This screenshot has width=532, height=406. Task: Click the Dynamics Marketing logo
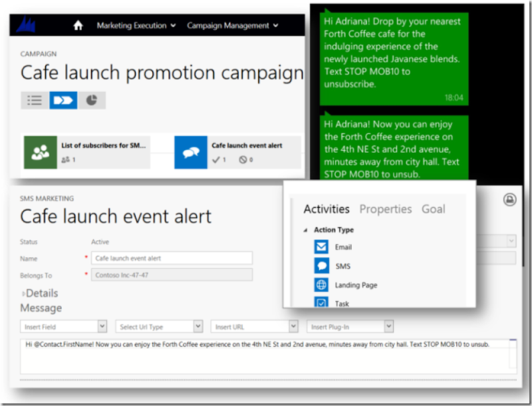tap(26, 25)
